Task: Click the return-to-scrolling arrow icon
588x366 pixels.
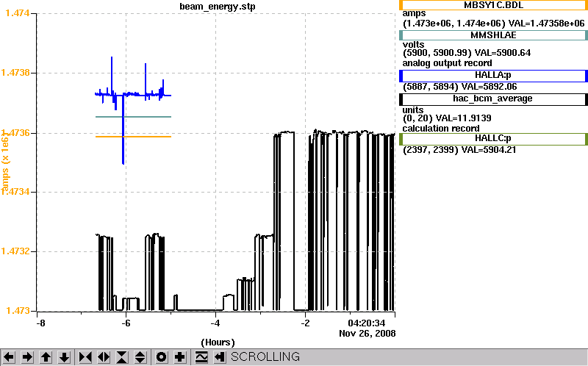Action: click(219, 357)
